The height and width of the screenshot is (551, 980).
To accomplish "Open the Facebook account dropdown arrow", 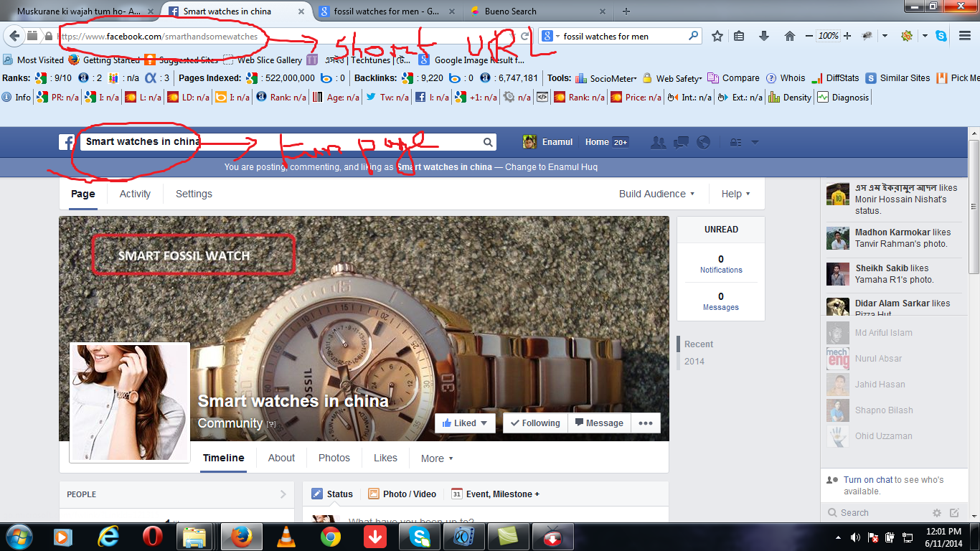I will click(x=755, y=142).
